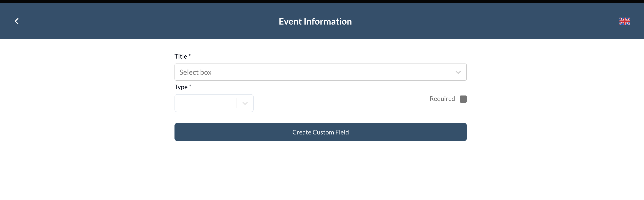Click inside the empty Type field
Viewport: 644px width, 200px height.
205,103
